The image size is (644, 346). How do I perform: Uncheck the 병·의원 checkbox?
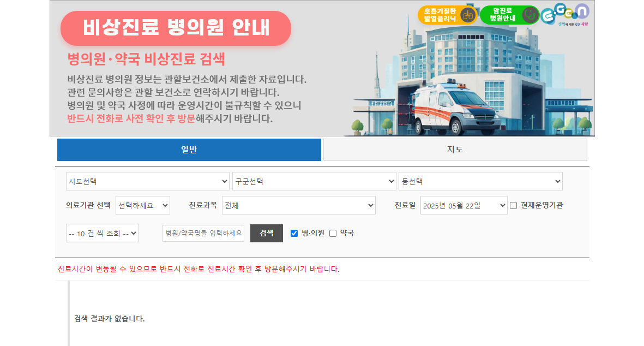tap(293, 233)
